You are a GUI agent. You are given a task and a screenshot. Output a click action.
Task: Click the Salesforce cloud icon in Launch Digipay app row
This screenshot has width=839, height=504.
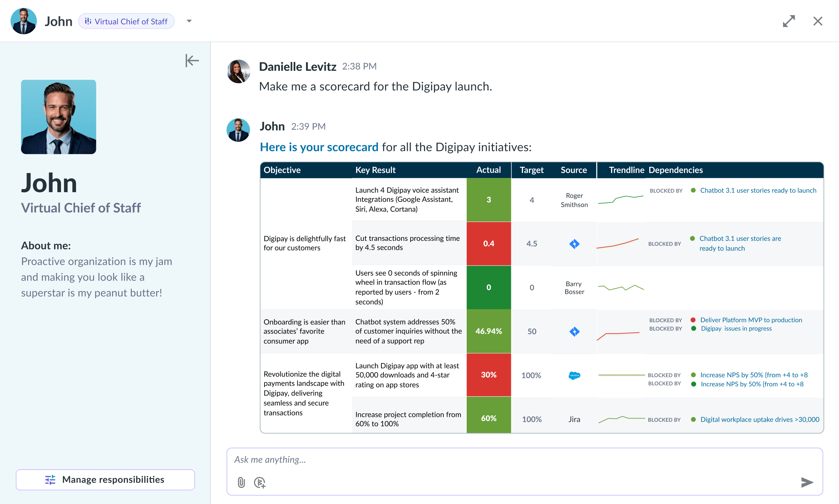pos(574,375)
